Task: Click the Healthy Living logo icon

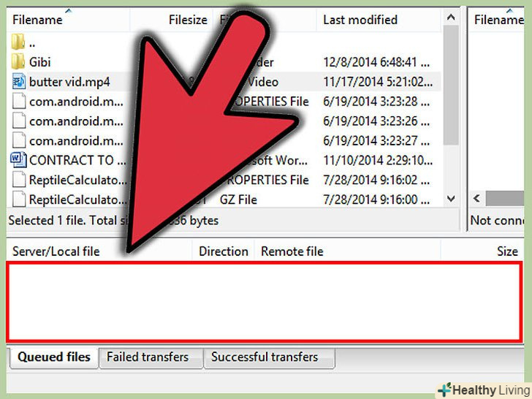Action: click(444, 389)
